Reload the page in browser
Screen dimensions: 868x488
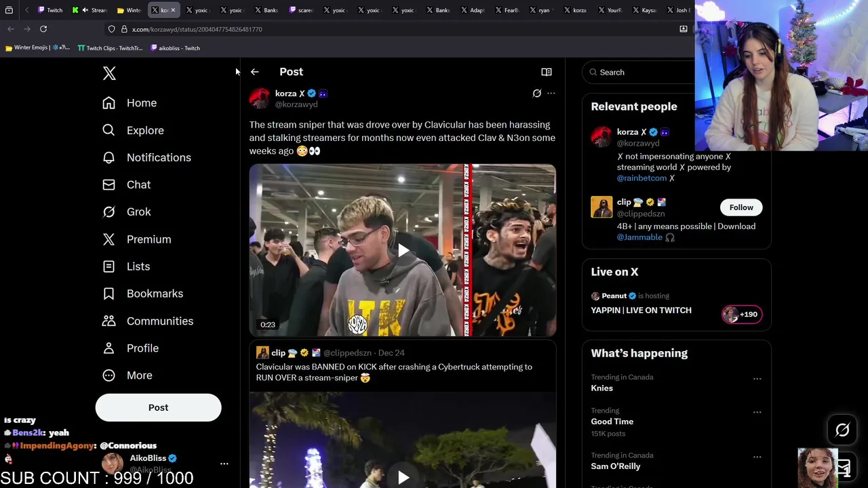[43, 29]
